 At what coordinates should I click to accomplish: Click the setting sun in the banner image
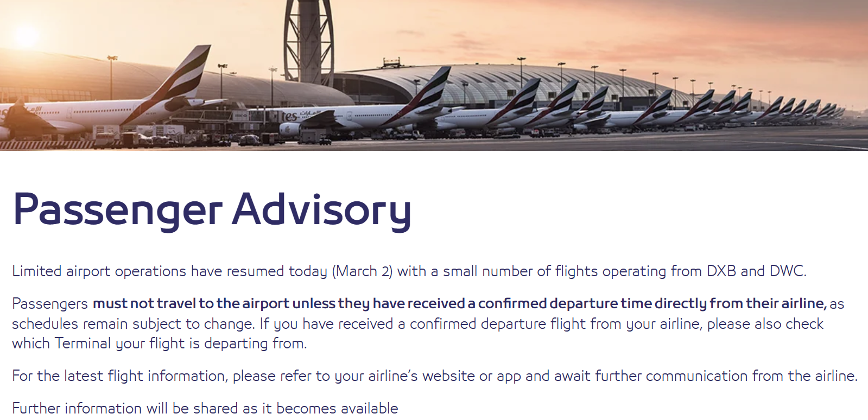pos(26,36)
